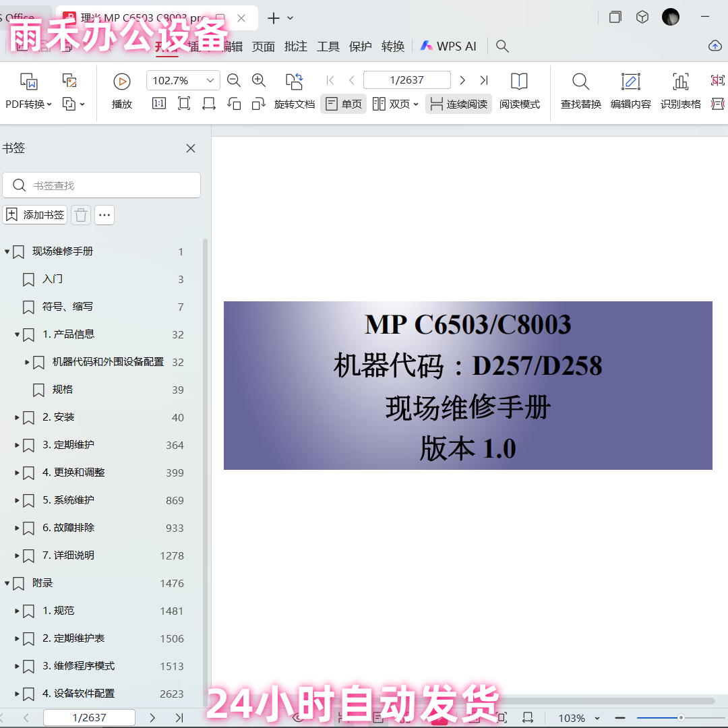Click the search magnifier next to WPS AI
This screenshot has height=728, width=728.
coord(502,46)
